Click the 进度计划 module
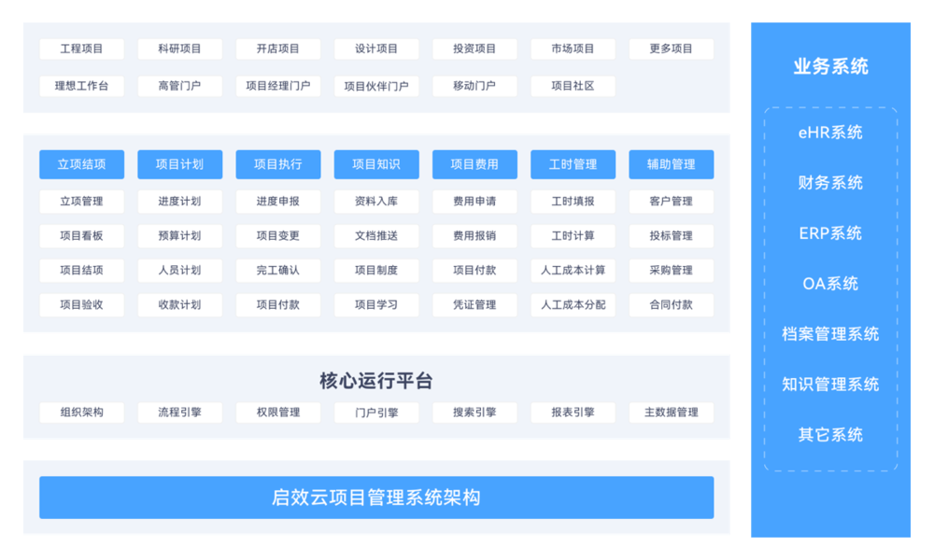This screenshot has height=560, width=934. coord(180,202)
